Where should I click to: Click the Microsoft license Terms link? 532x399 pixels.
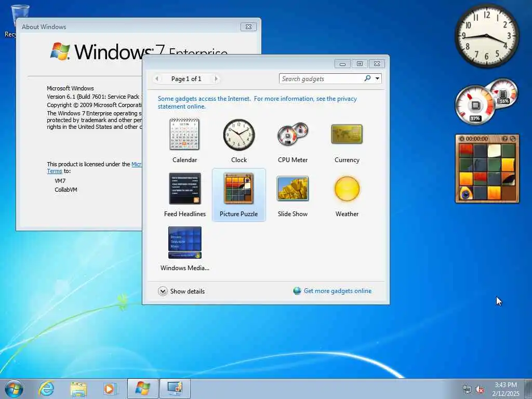pos(55,171)
